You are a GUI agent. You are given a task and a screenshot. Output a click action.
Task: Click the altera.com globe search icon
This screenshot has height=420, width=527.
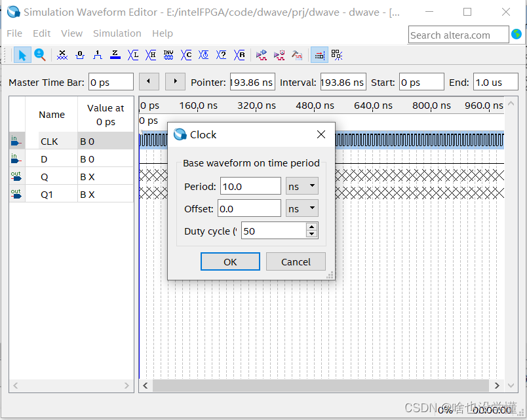coord(517,34)
